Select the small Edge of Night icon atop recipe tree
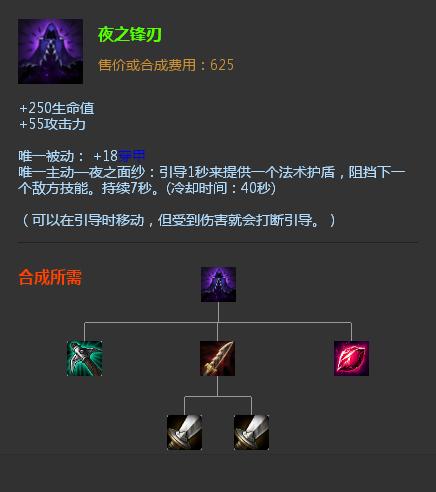This screenshot has width=436, height=492. tap(218, 284)
